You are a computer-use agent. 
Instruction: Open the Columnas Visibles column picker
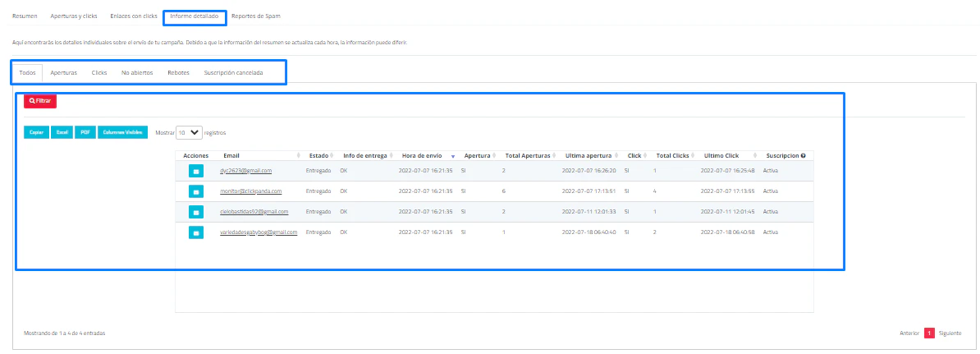point(122,132)
